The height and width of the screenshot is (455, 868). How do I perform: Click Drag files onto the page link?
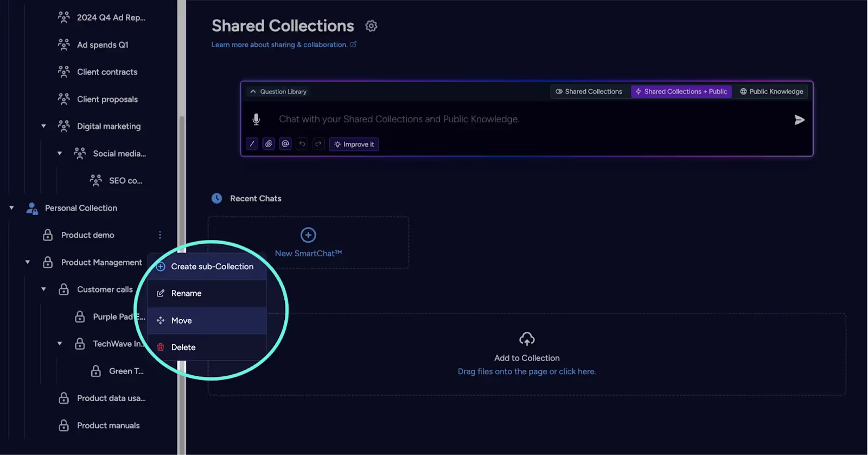point(527,371)
